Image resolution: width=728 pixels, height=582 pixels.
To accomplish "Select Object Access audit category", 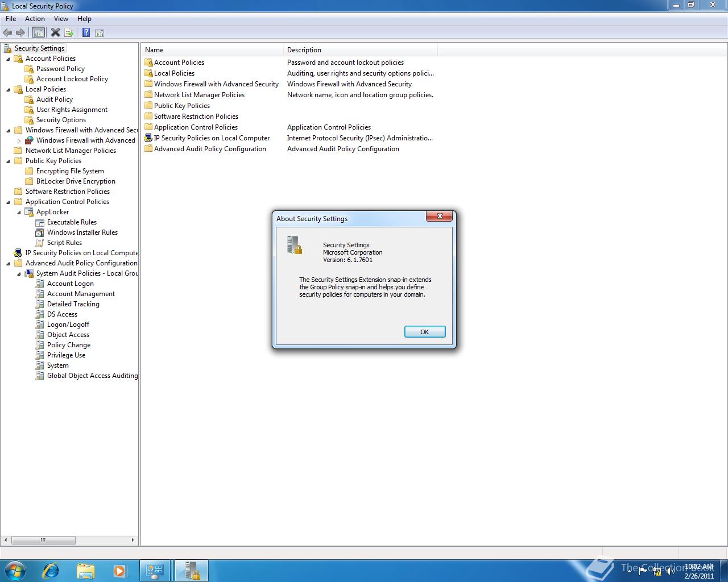I will (68, 335).
